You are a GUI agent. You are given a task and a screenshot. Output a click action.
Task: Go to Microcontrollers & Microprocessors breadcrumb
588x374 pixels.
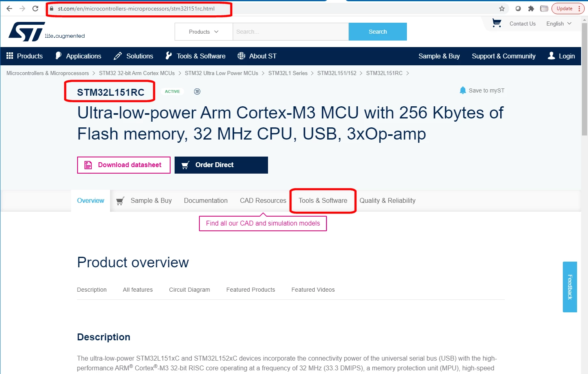48,73
